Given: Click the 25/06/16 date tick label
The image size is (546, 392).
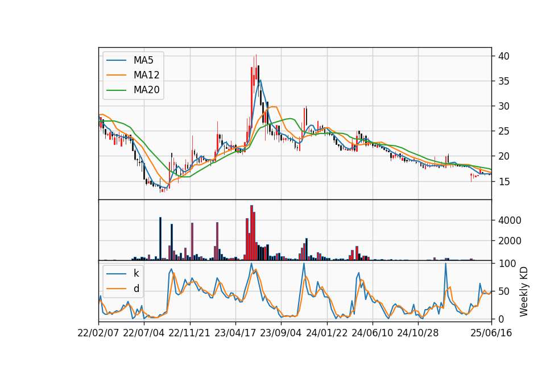Looking at the screenshot, I should tap(491, 333).
